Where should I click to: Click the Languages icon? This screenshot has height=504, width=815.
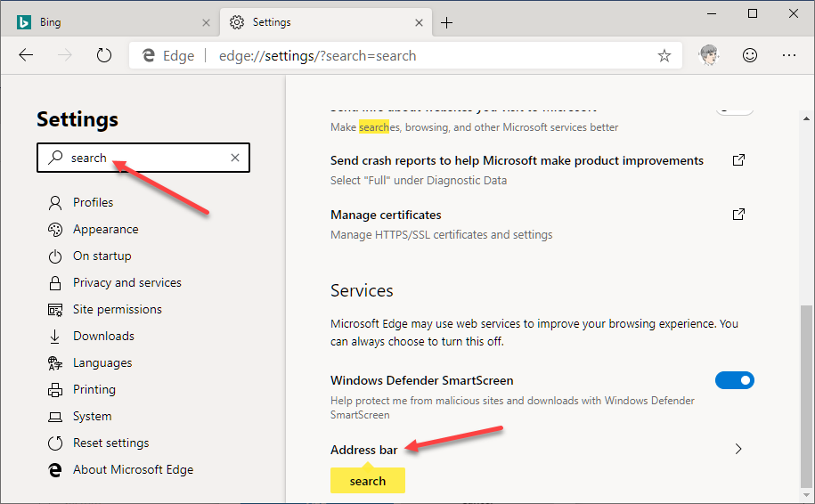point(55,363)
